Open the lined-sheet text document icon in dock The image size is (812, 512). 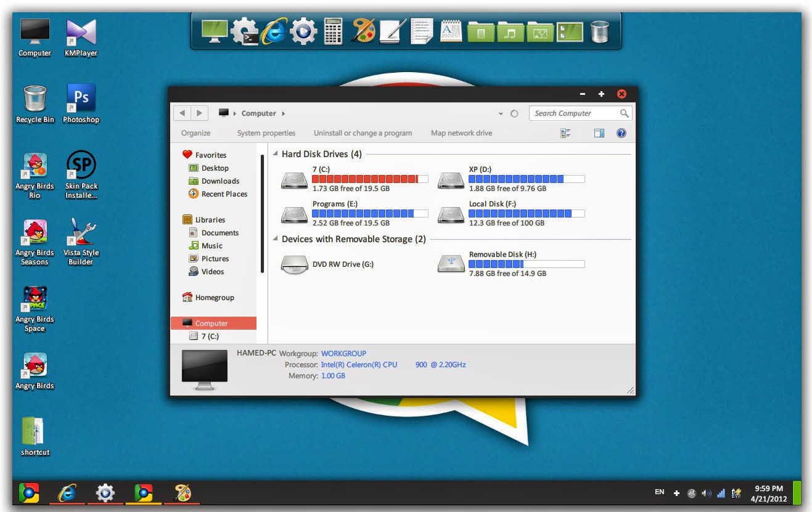(422, 31)
